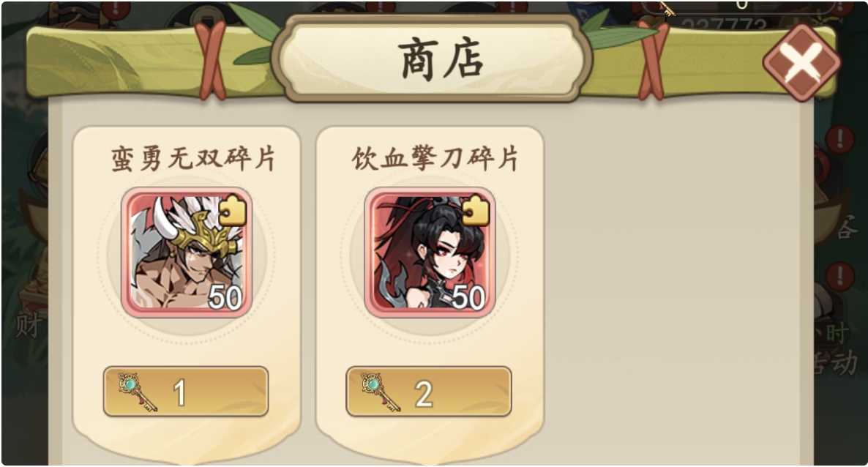Click lower red exclamation badge above 小时

point(839,275)
